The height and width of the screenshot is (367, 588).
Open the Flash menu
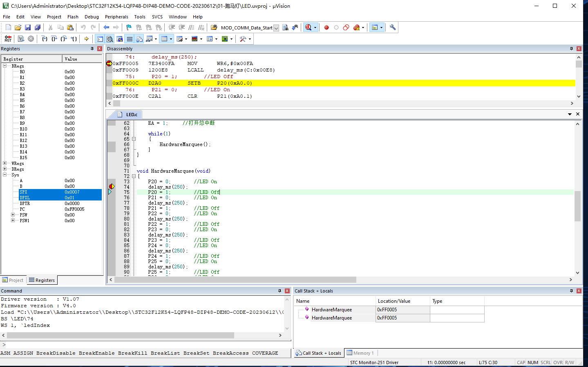73,17
